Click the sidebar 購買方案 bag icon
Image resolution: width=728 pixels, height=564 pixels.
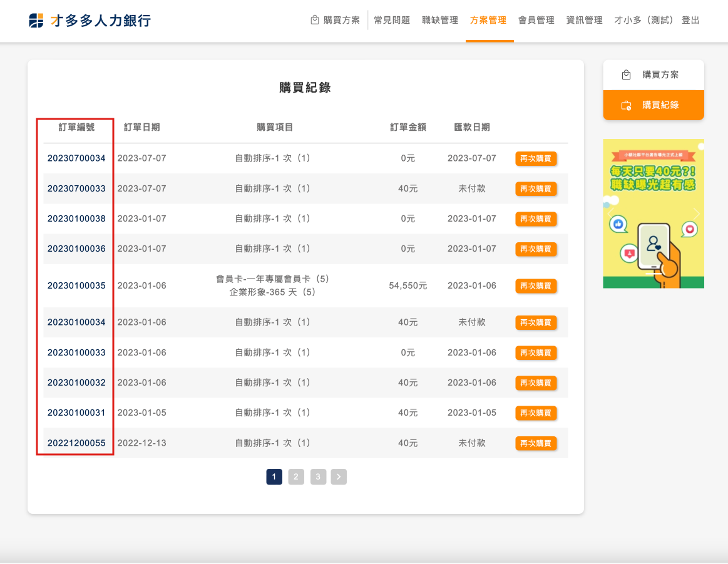point(626,75)
